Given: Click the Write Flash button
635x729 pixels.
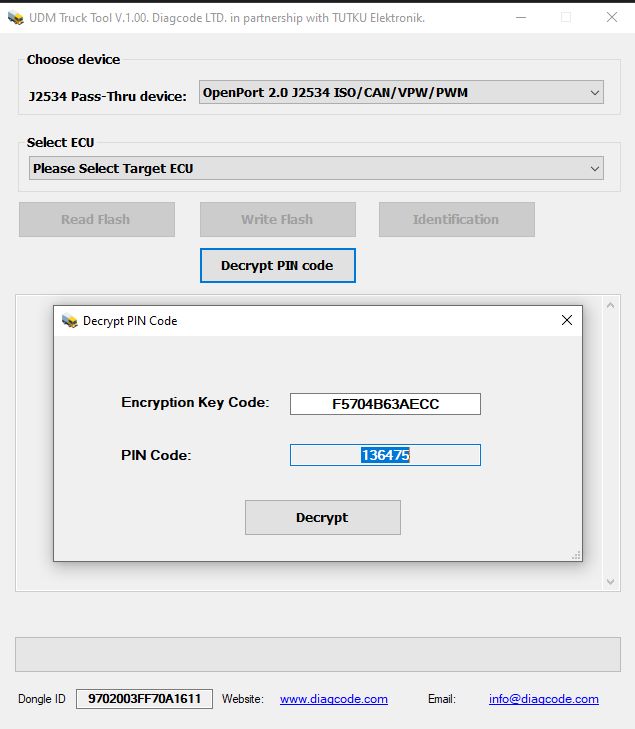Looking at the screenshot, I should 278,219.
